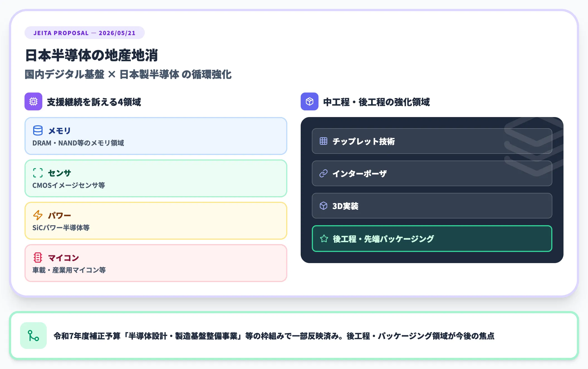Click the grid icon beside チップレット技術
This screenshot has height=369, width=588.
point(324,141)
